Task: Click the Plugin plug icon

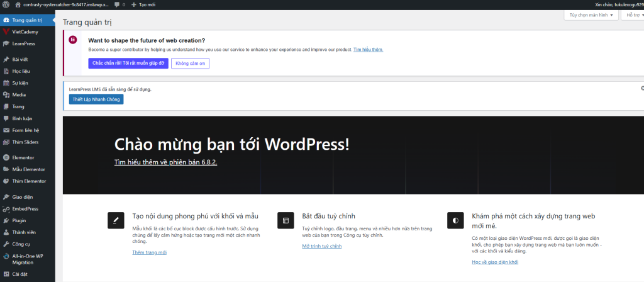Action: (x=6, y=221)
